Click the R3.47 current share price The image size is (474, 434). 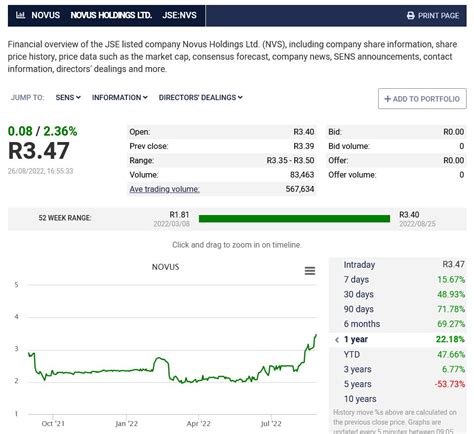tap(39, 151)
